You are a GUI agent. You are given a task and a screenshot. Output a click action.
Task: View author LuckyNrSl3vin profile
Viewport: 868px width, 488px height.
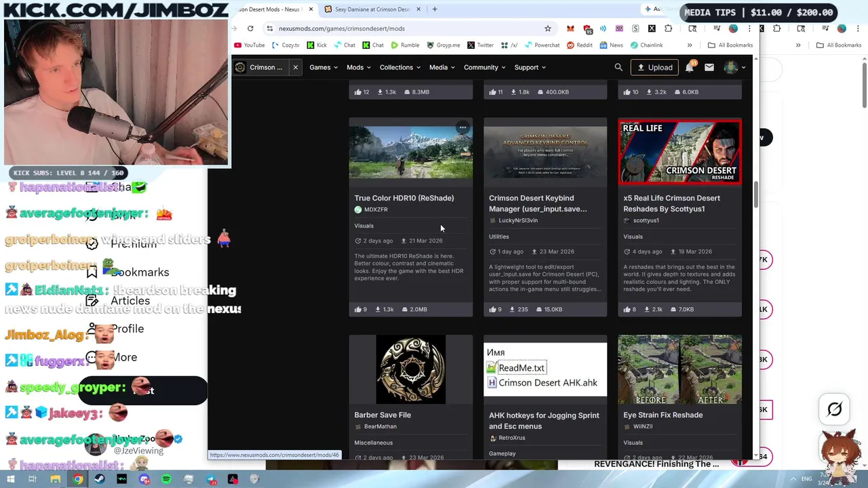(518, 220)
